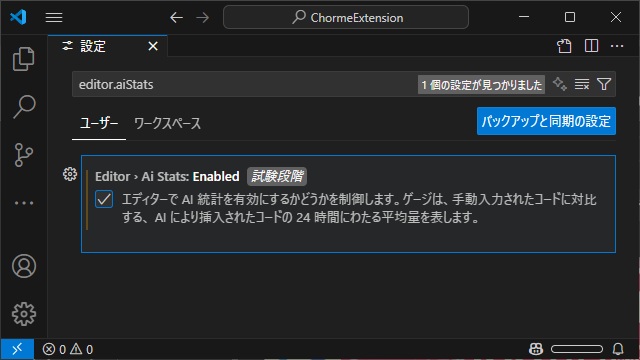Open the ChormeExtension command center search
Screen dimensions: 640x360
coord(346,17)
